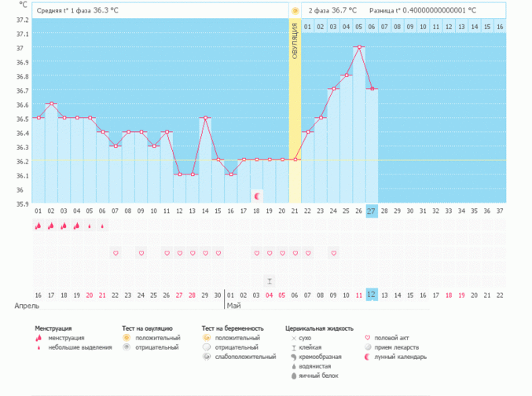Click the sticky cervical fluid icon on day 19
The image size is (532, 396).
tap(270, 280)
